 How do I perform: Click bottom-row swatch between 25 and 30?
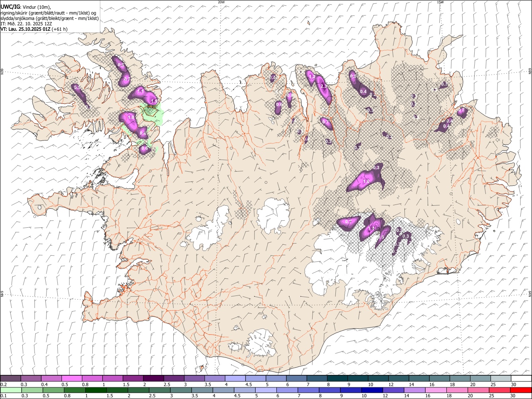[x=499, y=390]
